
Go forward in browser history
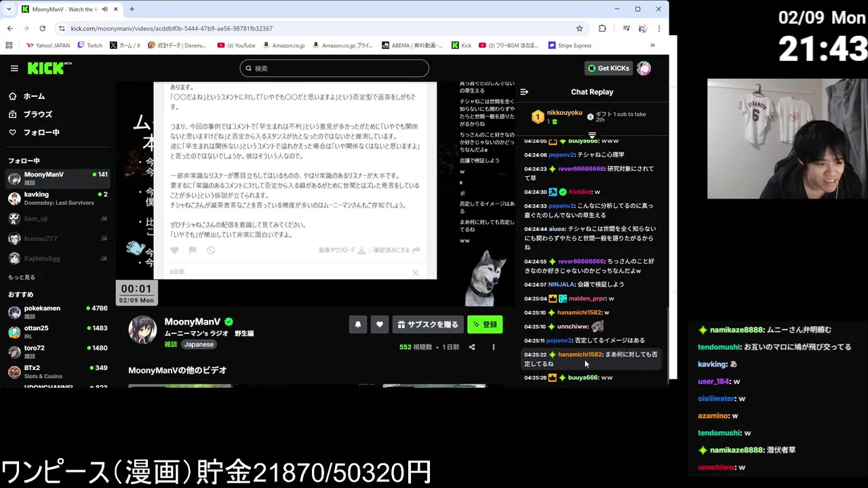pos(26,28)
